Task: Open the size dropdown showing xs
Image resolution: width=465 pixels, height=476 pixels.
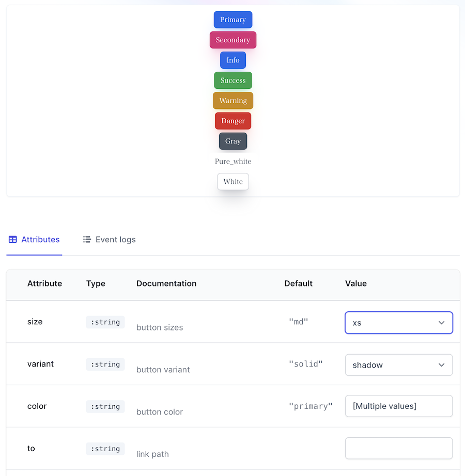Action: click(x=399, y=323)
